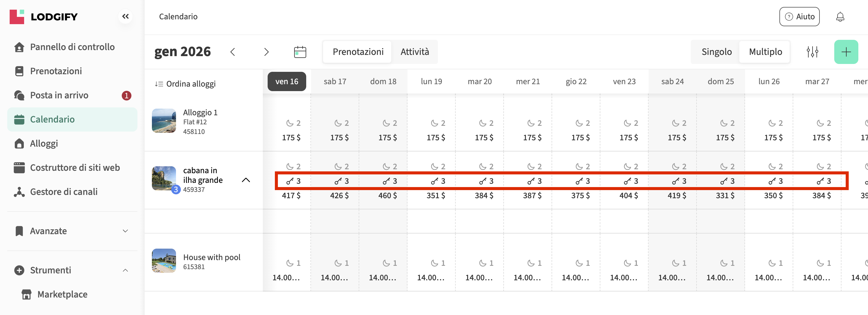The height and width of the screenshot is (315, 868).
Task: Navigate to Pannello di controllo
Action: pyautogui.click(x=72, y=47)
